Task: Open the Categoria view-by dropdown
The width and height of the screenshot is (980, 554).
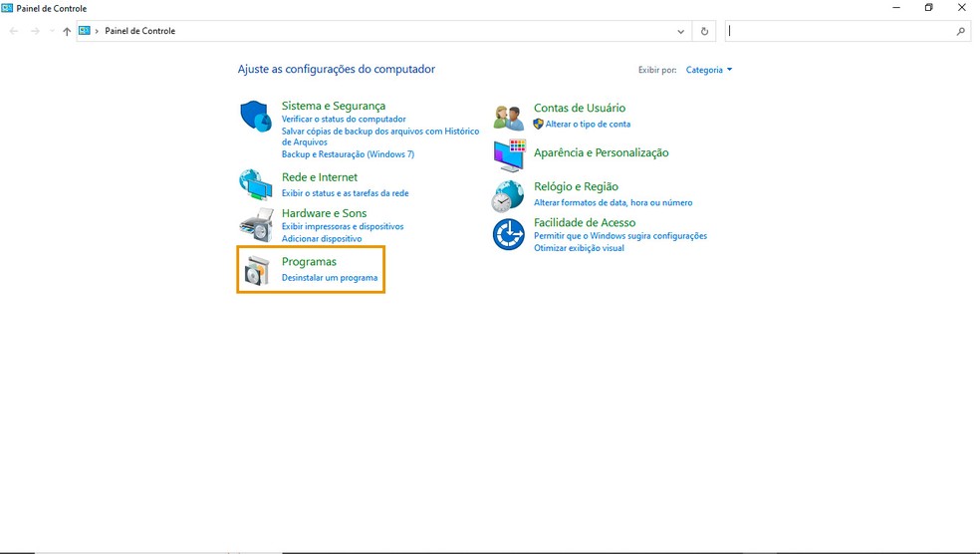Action: click(x=709, y=70)
